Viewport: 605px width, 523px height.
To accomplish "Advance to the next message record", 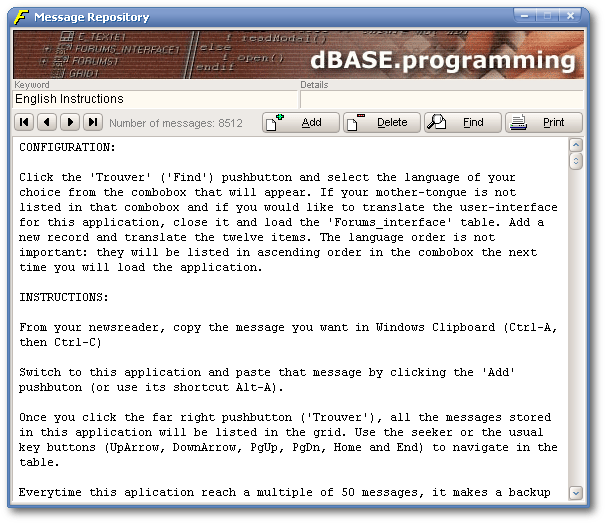I will pyautogui.click(x=69, y=122).
